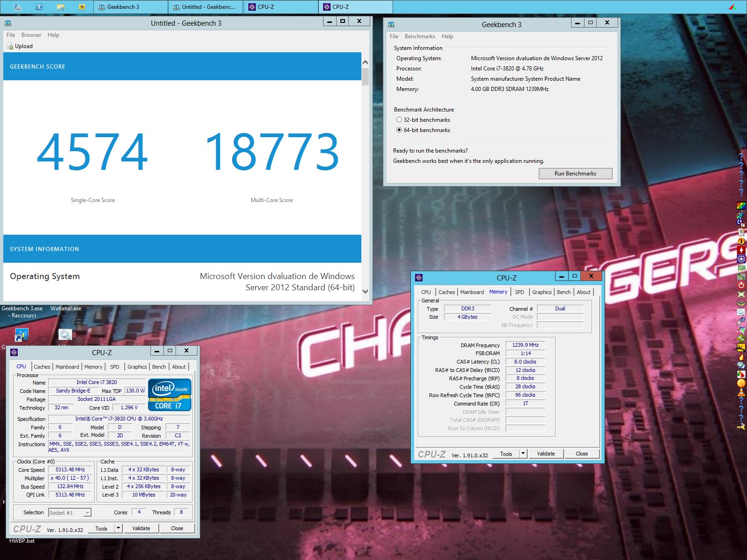Switch to the Geekbench 3 taskbar button
The width and height of the screenshot is (747, 560).
click(x=131, y=7)
